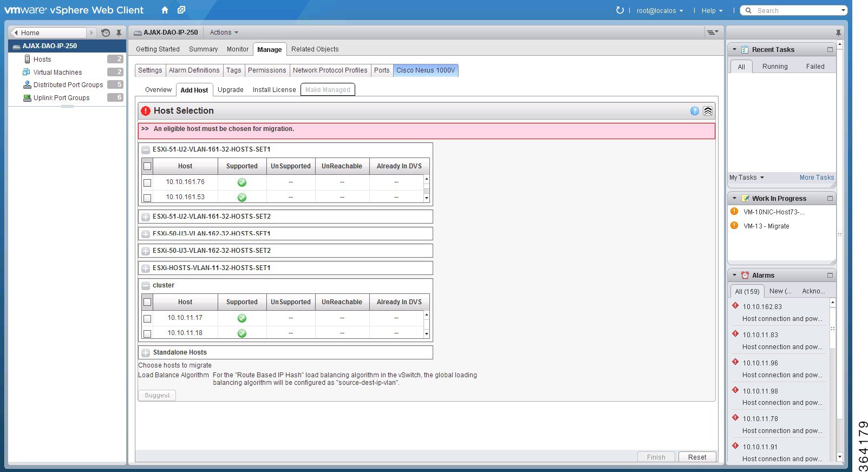
Task: Click the Make Managed button
Action: click(x=328, y=90)
